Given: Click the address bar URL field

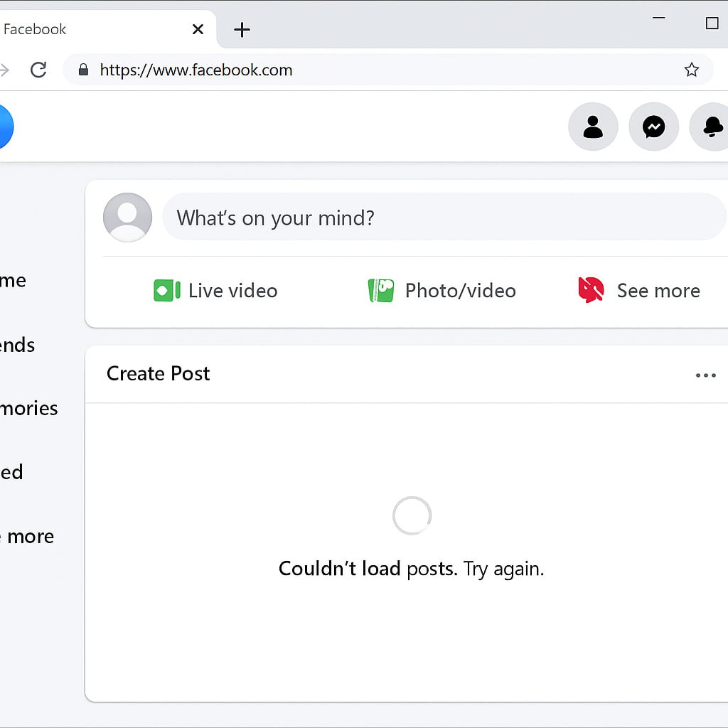Looking at the screenshot, I should pyautogui.click(x=387, y=70).
